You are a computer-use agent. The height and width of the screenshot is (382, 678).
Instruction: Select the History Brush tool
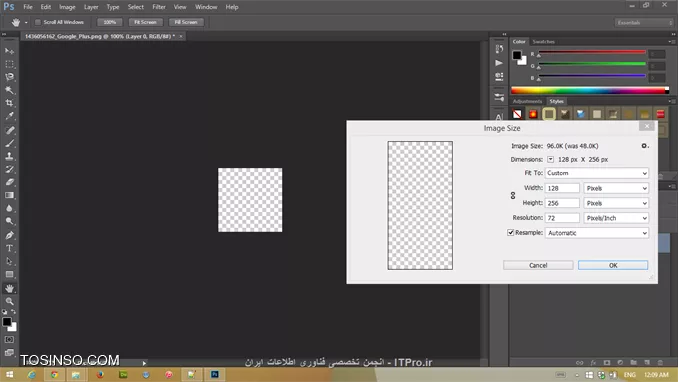point(9,169)
